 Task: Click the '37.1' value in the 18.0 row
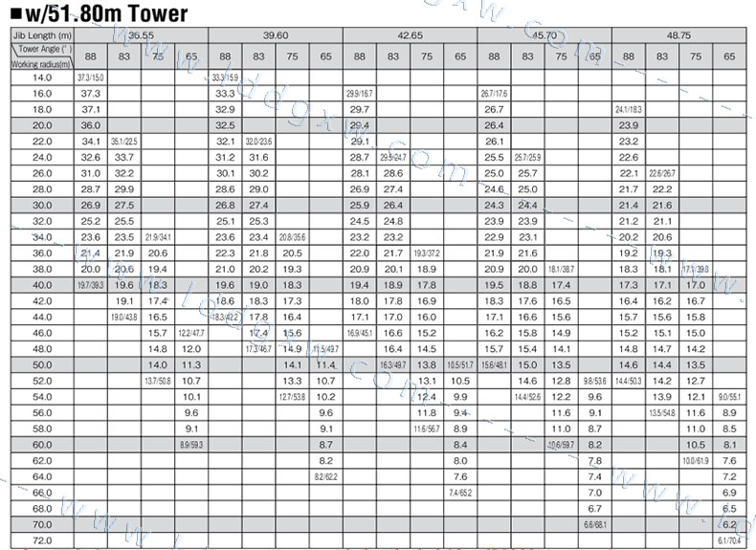tap(91, 109)
